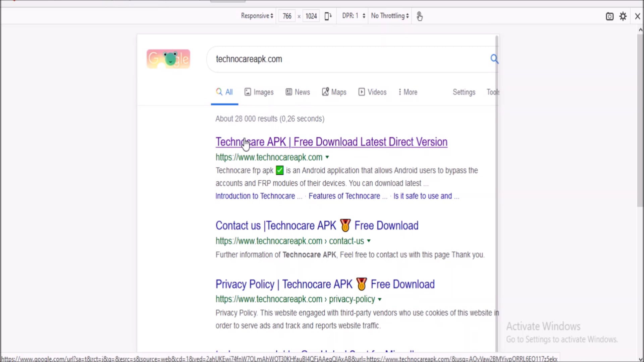Open the Privacy Policy Technocare APK result

coord(325,284)
